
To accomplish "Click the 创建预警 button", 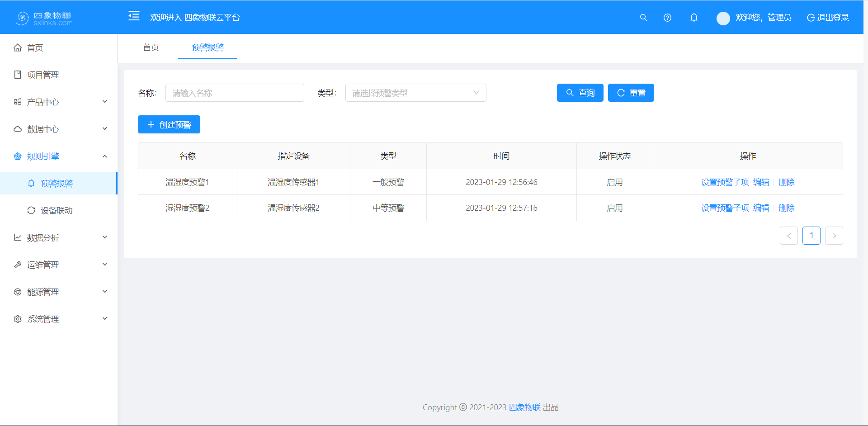I will [x=169, y=124].
